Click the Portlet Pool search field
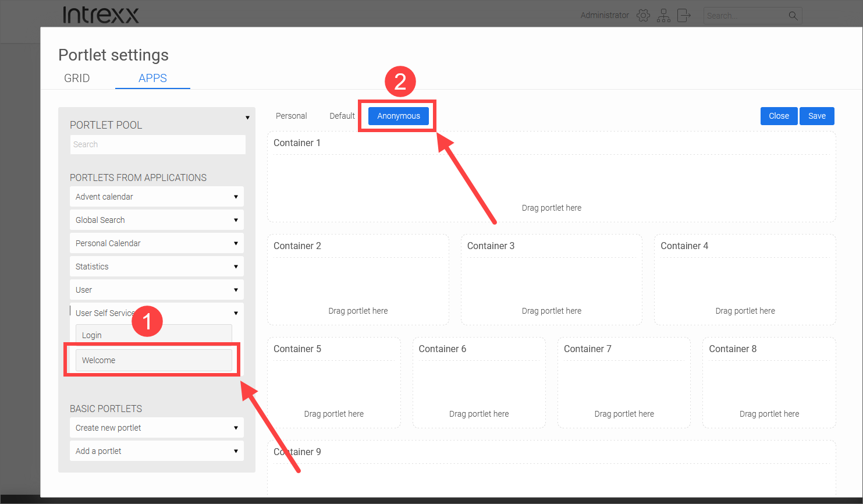Image resolution: width=863 pixels, height=504 pixels. click(x=158, y=144)
